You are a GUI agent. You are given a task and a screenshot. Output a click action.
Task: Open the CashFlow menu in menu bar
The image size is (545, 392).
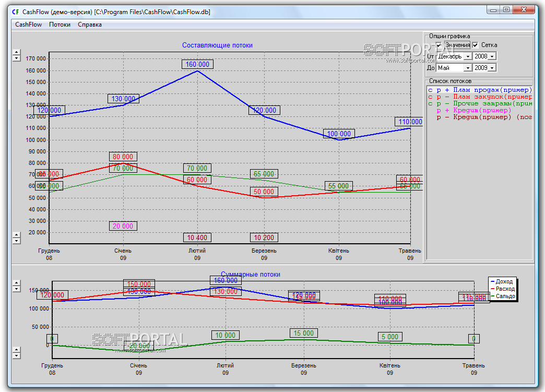tap(29, 25)
